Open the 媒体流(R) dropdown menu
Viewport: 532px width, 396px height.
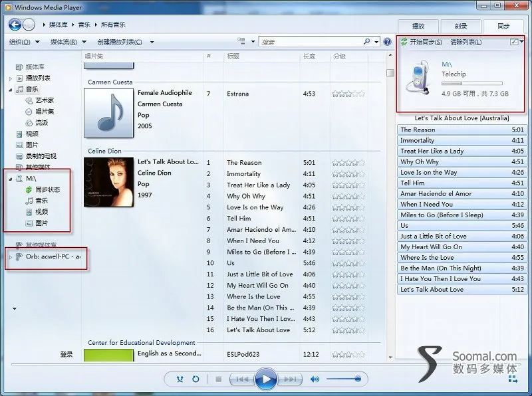pyautogui.click(x=68, y=42)
